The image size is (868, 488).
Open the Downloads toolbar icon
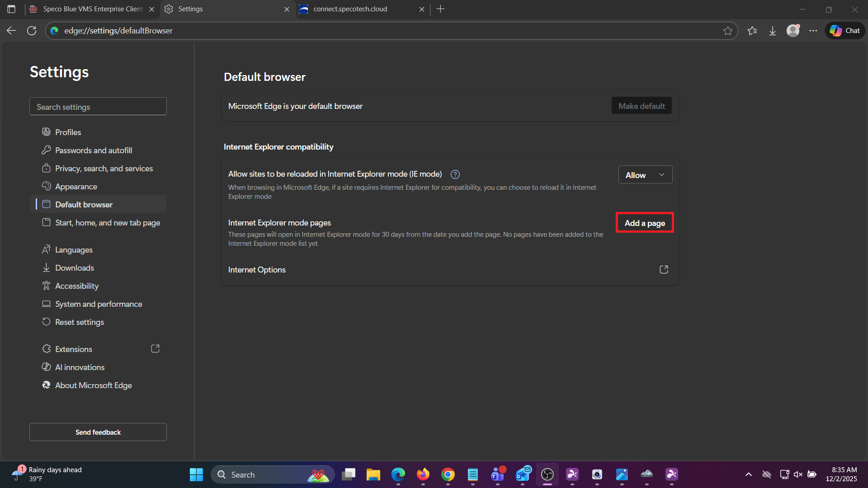click(773, 31)
